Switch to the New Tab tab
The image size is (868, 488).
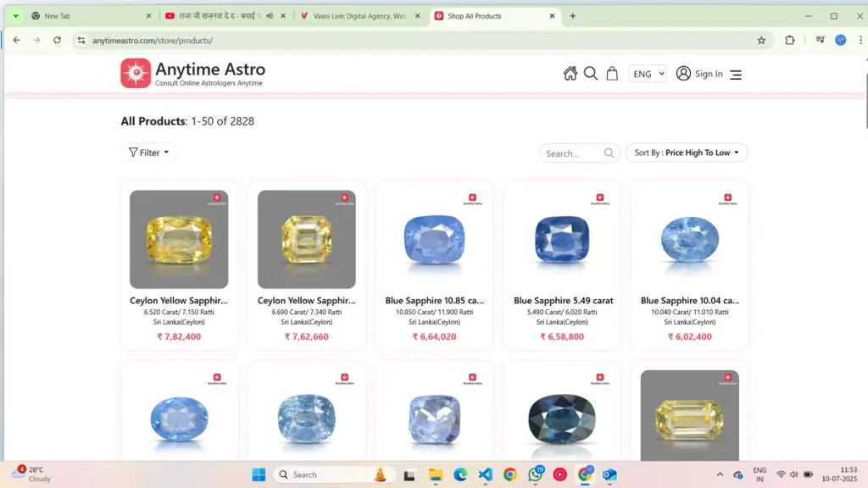(92, 16)
